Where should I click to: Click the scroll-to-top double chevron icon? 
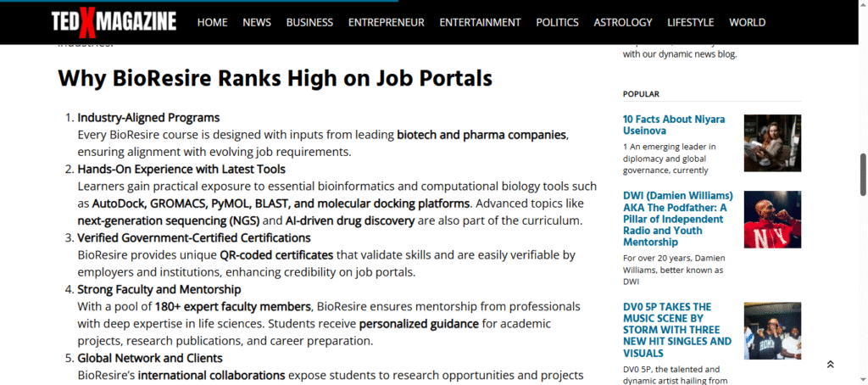830,365
